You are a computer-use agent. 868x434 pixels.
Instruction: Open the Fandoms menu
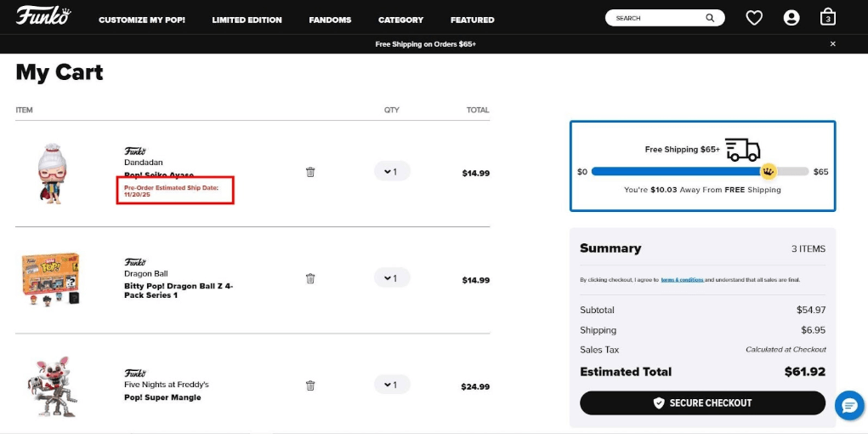pyautogui.click(x=330, y=20)
